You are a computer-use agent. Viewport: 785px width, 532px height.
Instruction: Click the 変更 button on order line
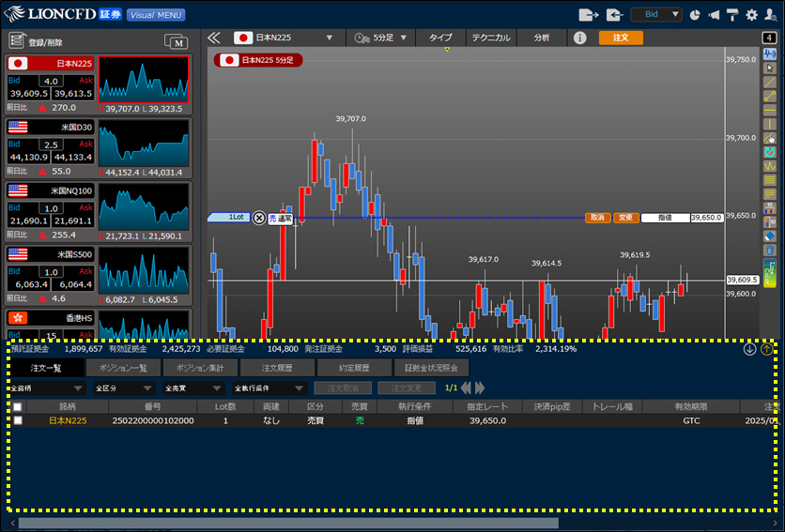(625, 218)
